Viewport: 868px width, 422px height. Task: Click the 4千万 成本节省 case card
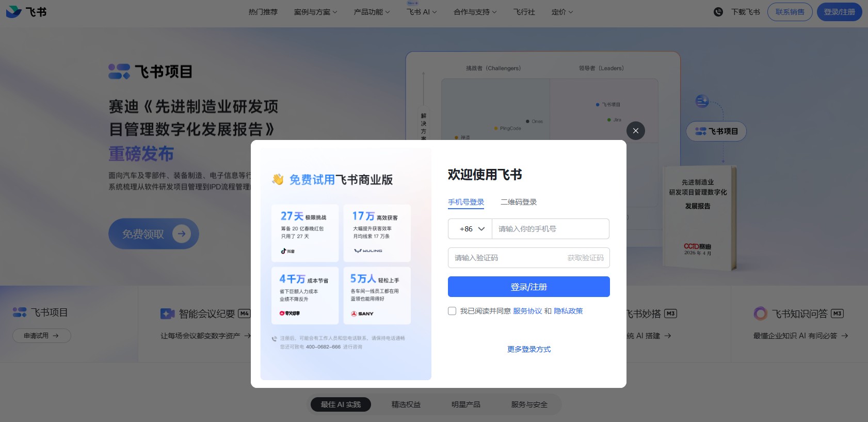[305, 295]
